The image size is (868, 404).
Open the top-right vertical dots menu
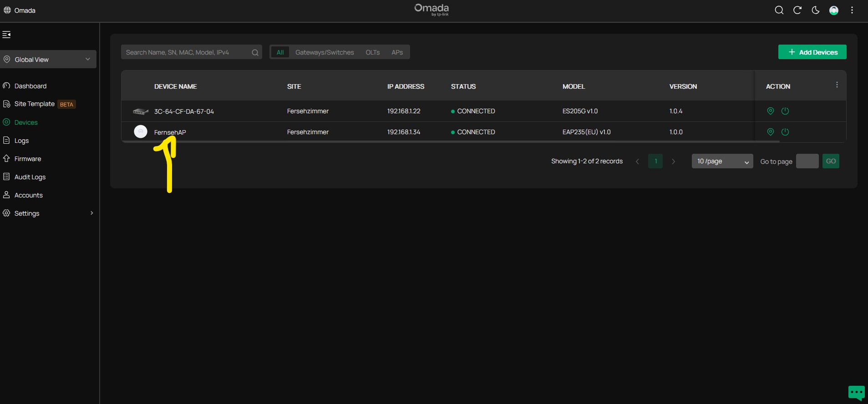(x=852, y=10)
